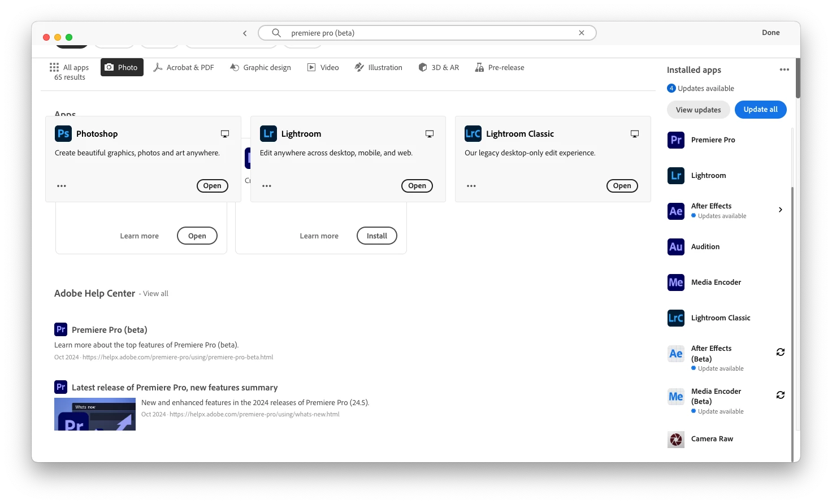The height and width of the screenshot is (504, 832).
Task: Open Lightroom with its Open button
Action: click(417, 186)
